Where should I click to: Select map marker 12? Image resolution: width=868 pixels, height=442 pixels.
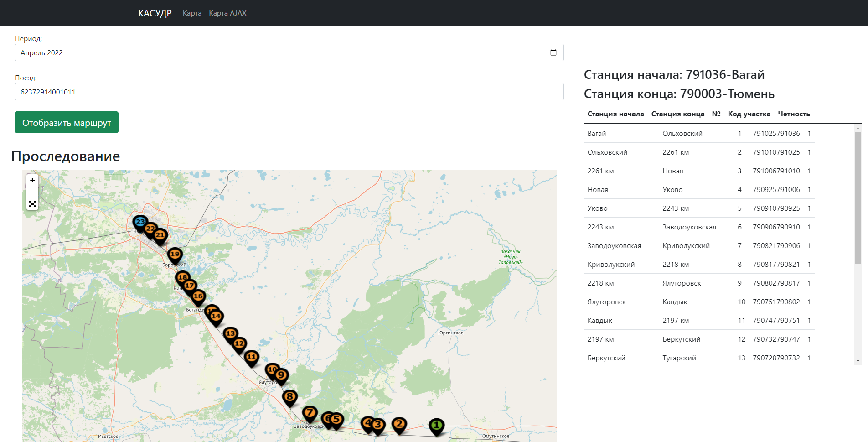[239, 344]
